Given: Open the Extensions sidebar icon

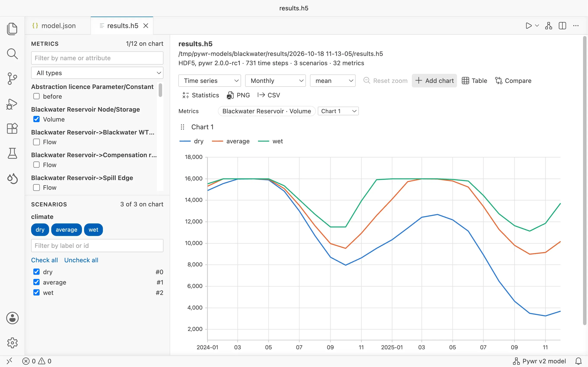Looking at the screenshot, I should tap(12, 128).
